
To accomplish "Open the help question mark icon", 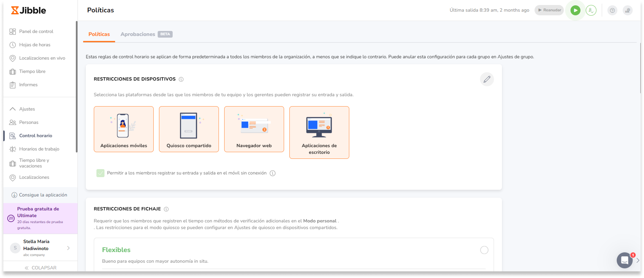I will [x=612, y=10].
